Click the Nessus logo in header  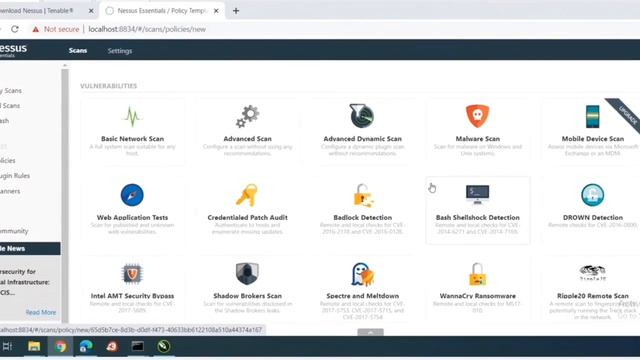[x=13, y=49]
